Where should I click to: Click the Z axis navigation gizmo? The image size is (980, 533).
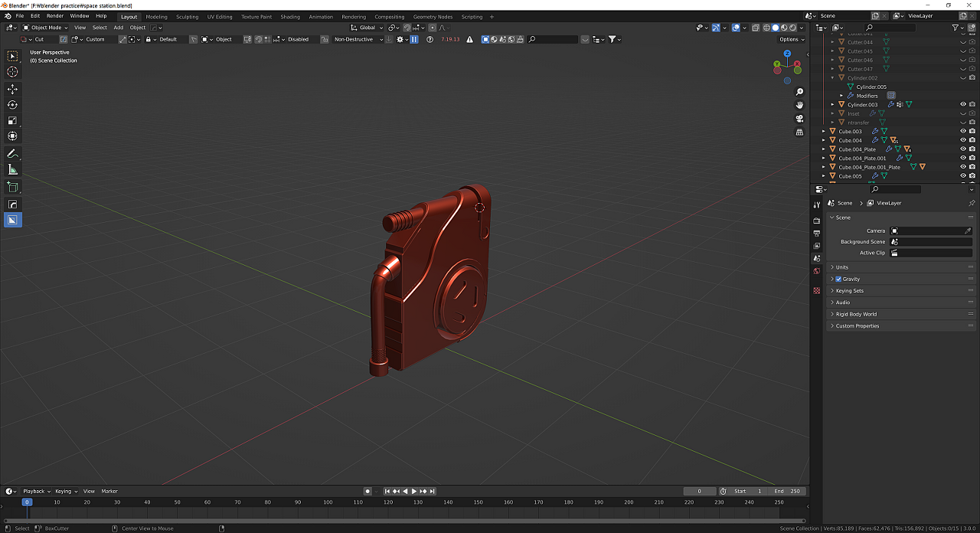787,54
